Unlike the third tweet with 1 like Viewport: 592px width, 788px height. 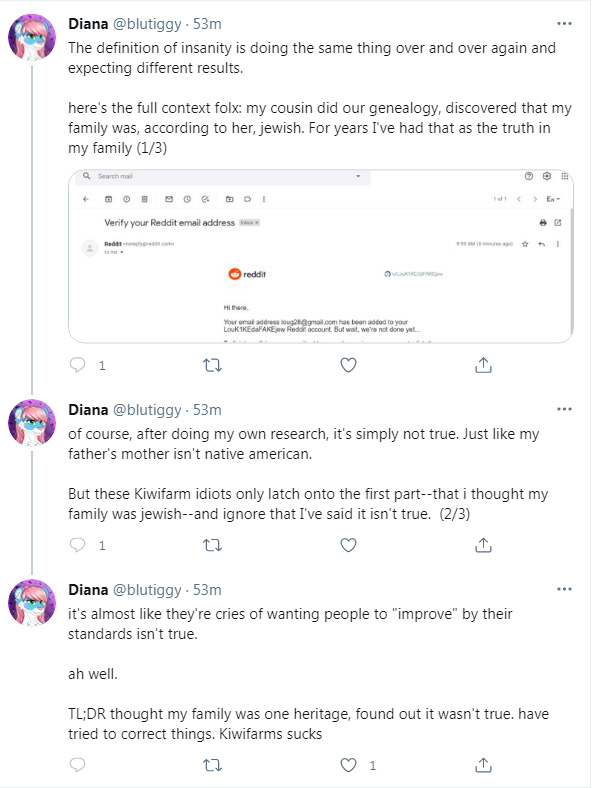[348, 765]
